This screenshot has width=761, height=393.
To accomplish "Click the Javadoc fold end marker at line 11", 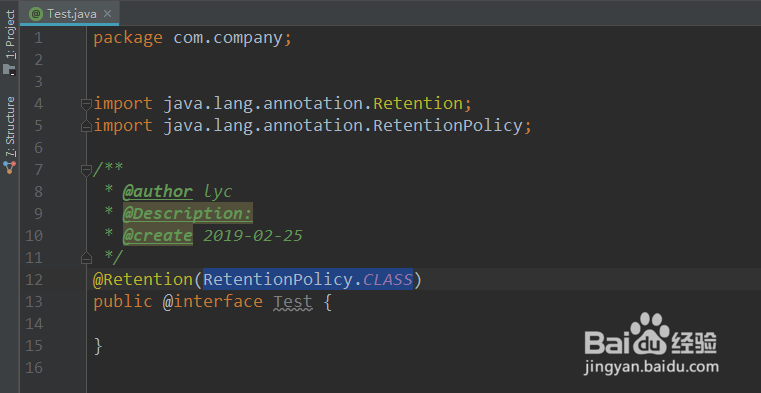I will (x=86, y=258).
